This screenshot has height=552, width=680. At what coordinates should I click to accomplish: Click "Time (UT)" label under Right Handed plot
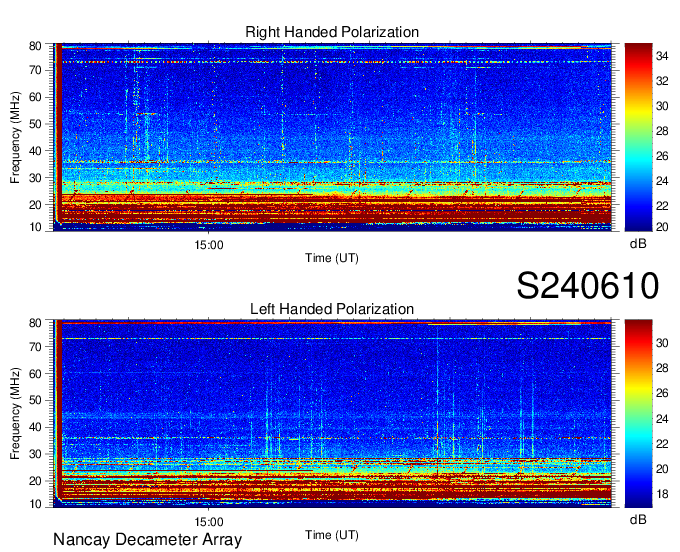click(332, 258)
